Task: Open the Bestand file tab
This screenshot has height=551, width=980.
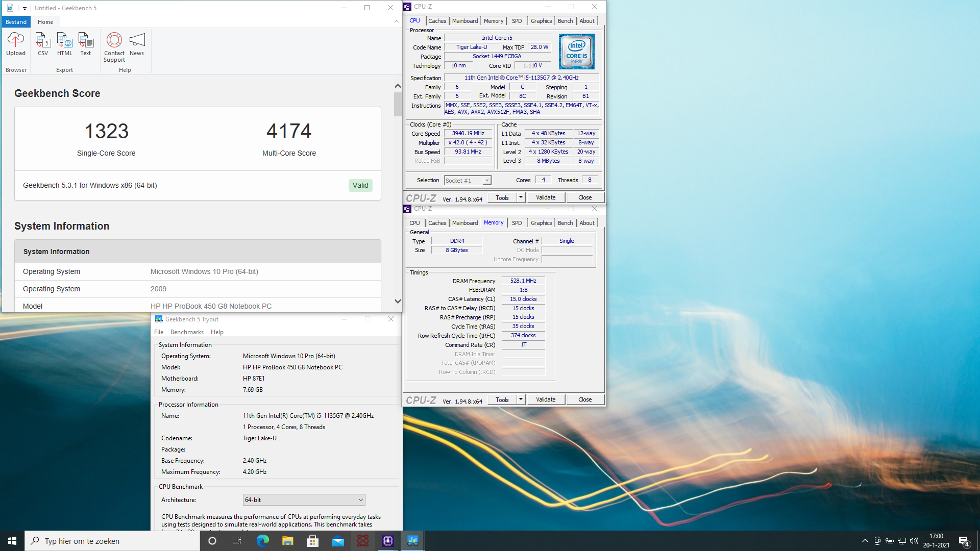Action: (16, 22)
